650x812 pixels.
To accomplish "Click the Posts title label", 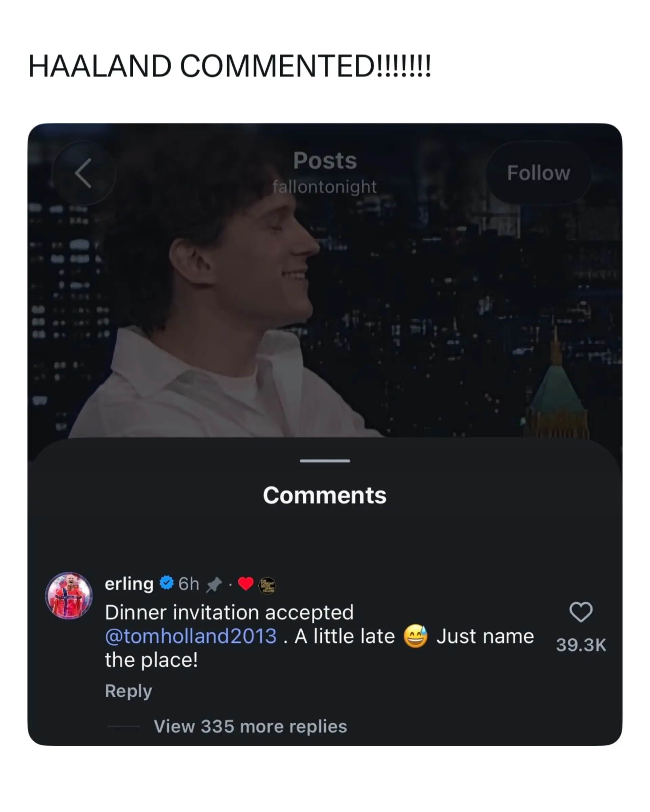I will [x=325, y=161].
